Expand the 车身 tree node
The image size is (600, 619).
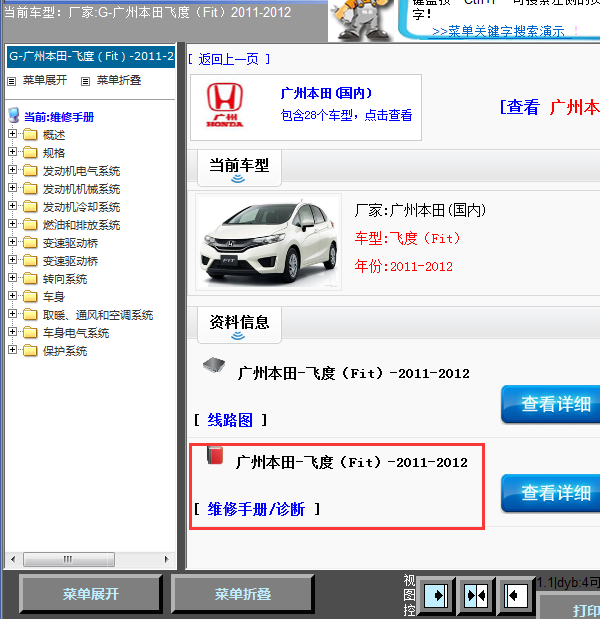pyautogui.click(x=12, y=296)
